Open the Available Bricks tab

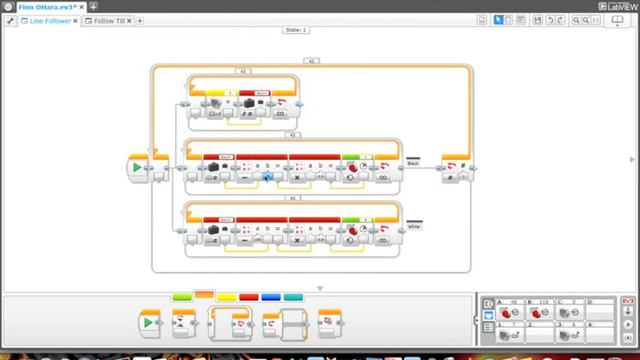coord(488,327)
